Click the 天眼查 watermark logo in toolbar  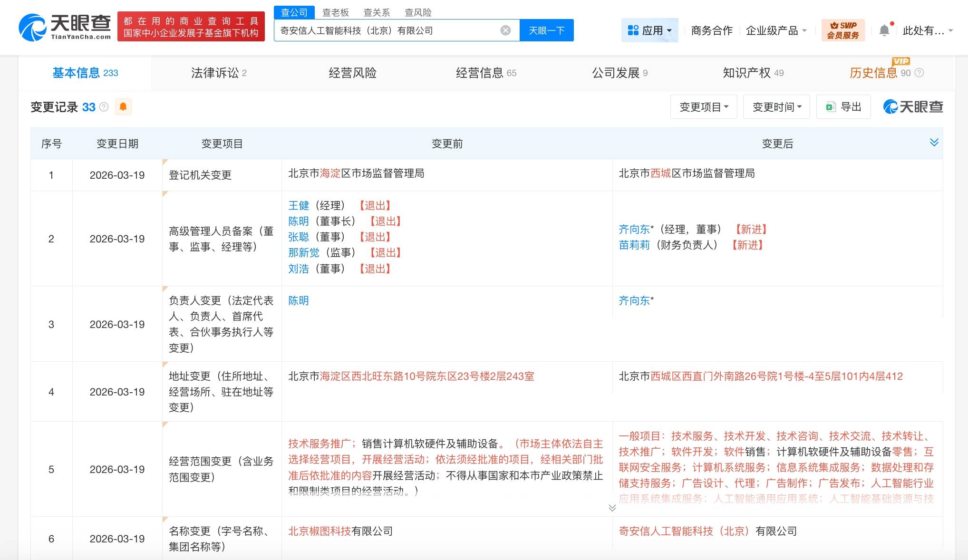click(x=913, y=107)
